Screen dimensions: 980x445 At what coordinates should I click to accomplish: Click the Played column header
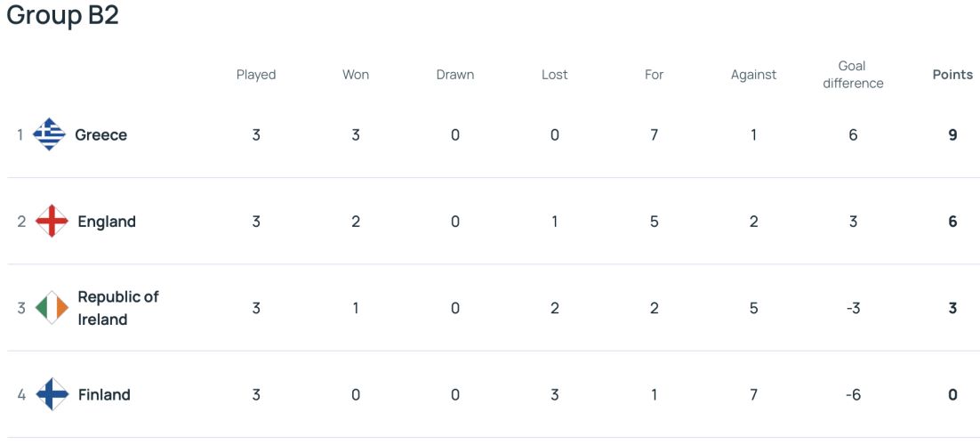point(256,75)
